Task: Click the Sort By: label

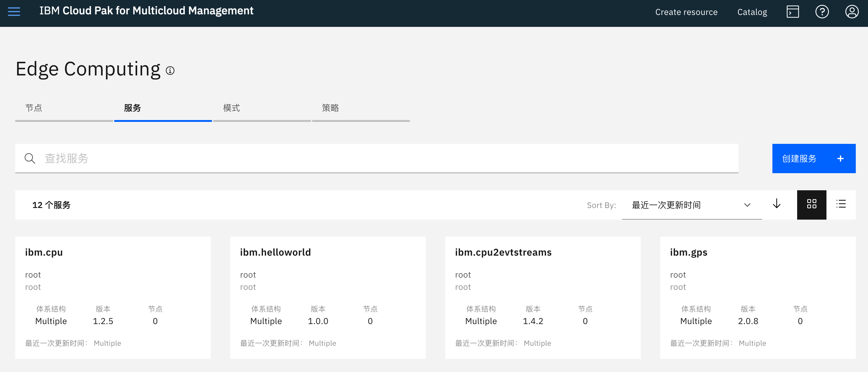Action: click(601, 205)
